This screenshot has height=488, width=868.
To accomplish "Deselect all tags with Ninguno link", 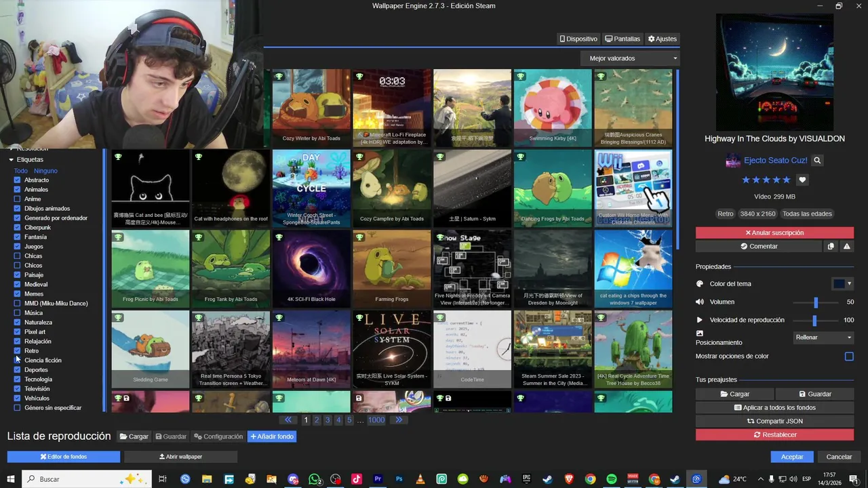I will [x=46, y=171].
